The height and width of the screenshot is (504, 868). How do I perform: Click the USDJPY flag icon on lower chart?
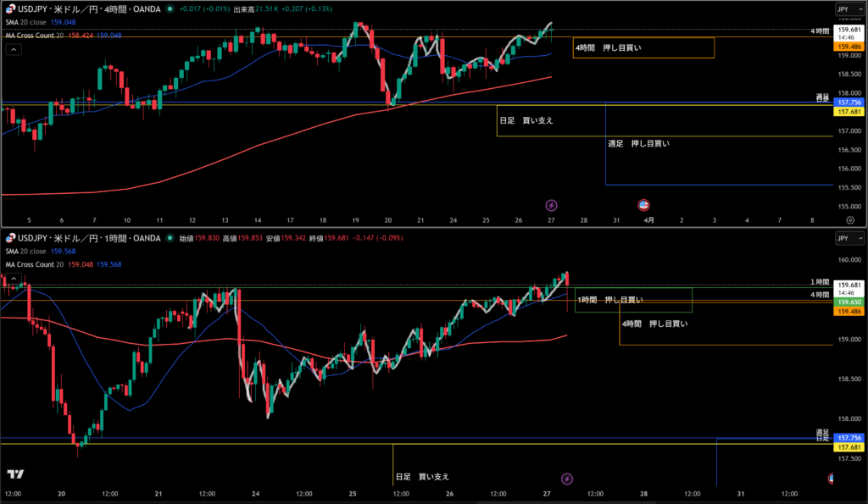coord(9,238)
